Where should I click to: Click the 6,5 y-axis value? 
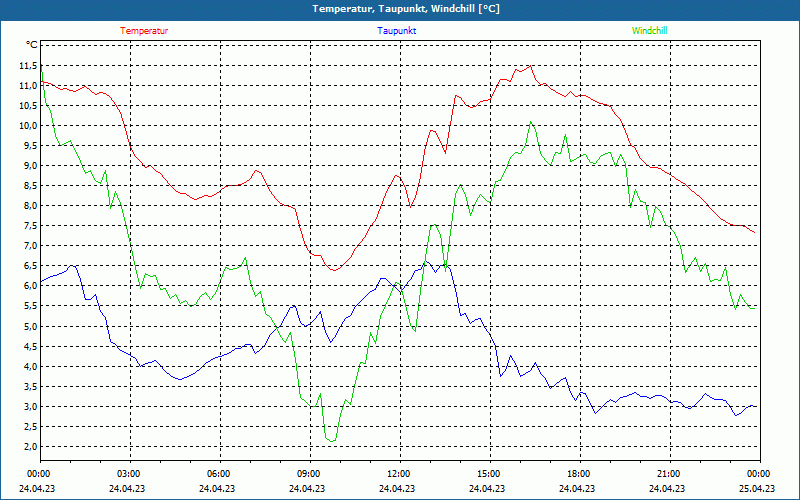31,266
